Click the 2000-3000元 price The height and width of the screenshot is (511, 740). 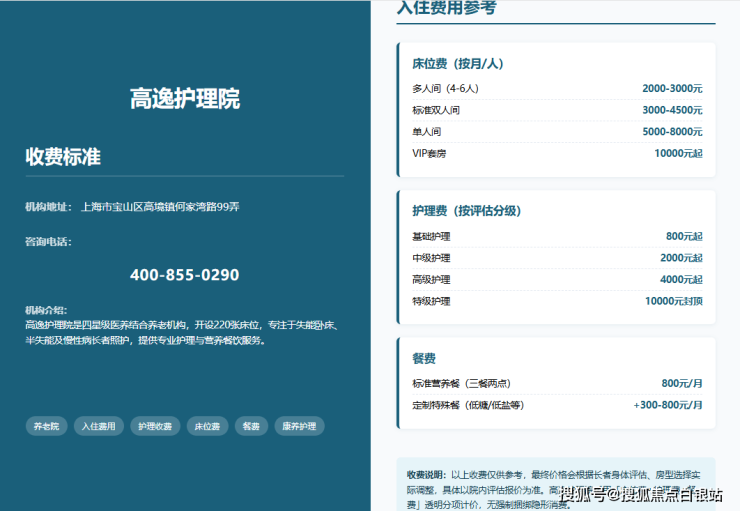[672, 88]
